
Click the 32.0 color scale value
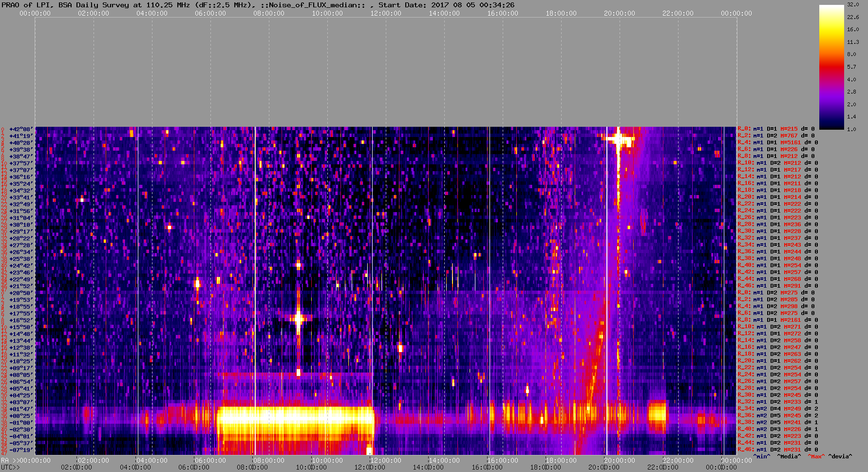(x=852, y=4)
